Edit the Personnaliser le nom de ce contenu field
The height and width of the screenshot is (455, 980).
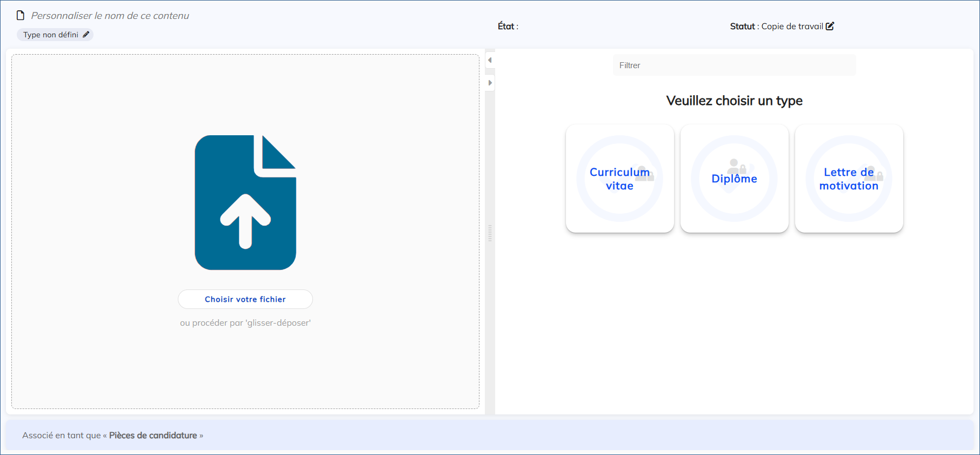click(110, 16)
